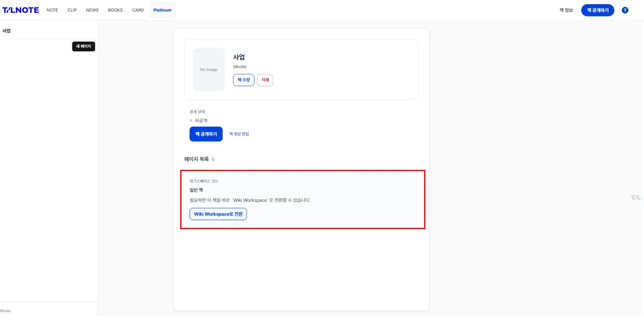Click the No Image book cover thumbnail

(209, 69)
